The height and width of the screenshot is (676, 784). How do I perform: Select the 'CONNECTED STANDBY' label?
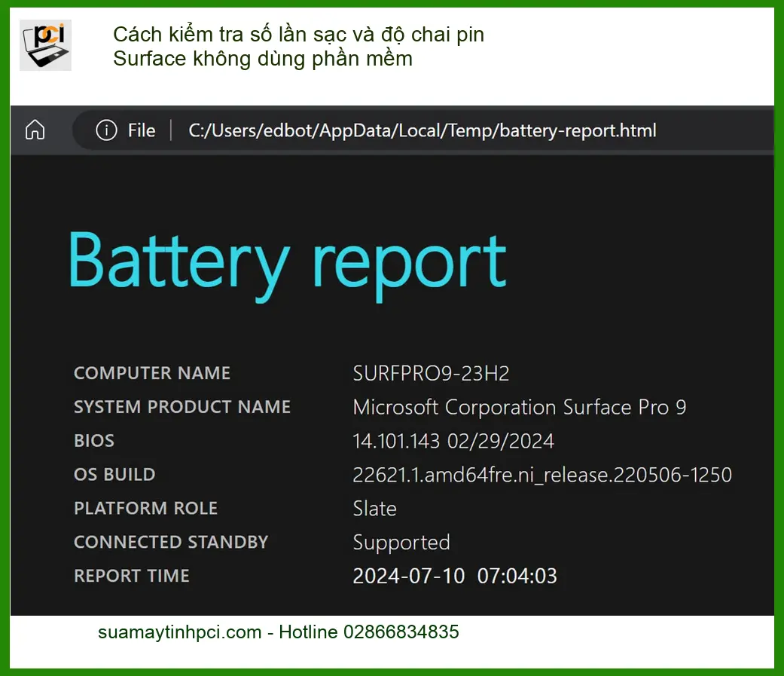pyautogui.click(x=171, y=542)
